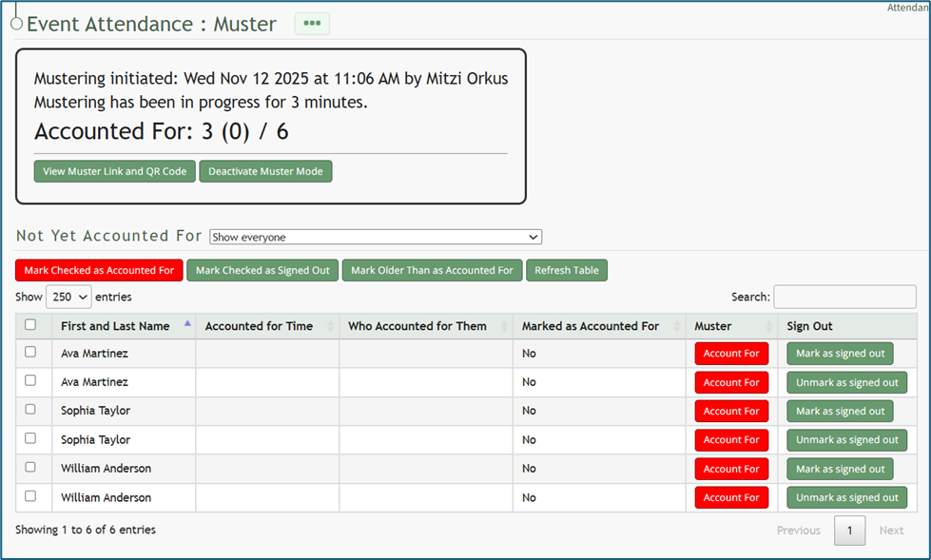Viewport: 931px width, 560px height.
Task: Check the first Sophia Taylor row checkbox
Action: (30, 410)
